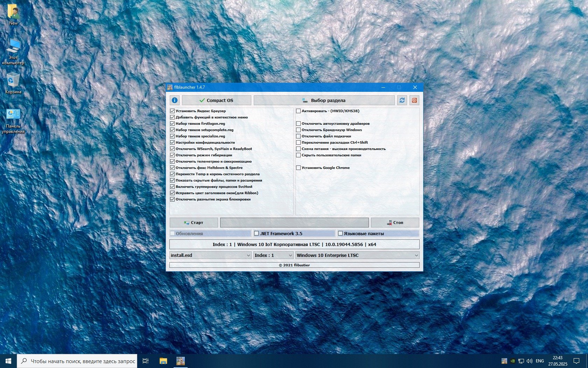Click the taskbar search input field
The image size is (588, 368).
point(82,361)
